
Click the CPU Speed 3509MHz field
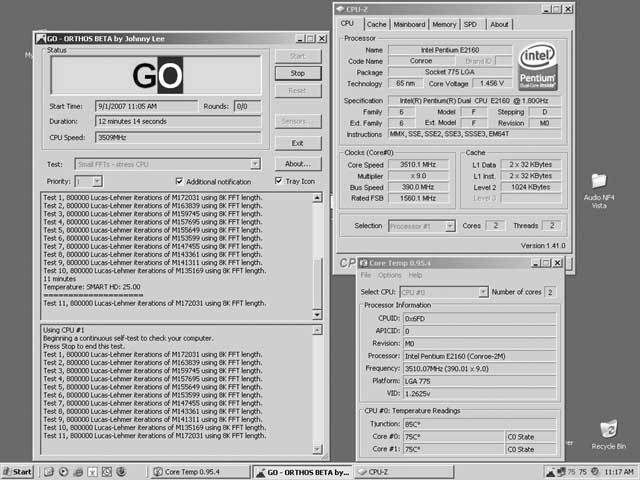coord(178,138)
